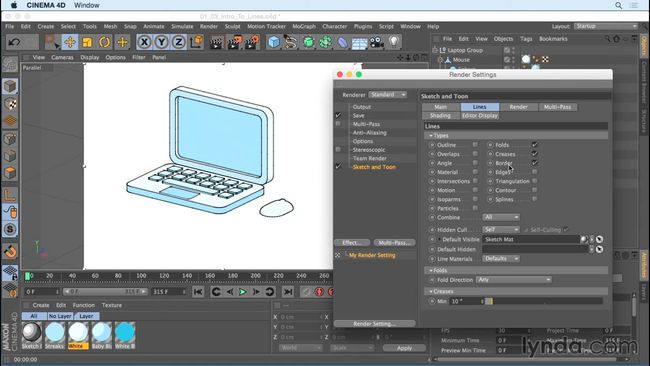This screenshot has height=366, width=650.
Task: Click the deformer capsule icon
Action: 342,42
